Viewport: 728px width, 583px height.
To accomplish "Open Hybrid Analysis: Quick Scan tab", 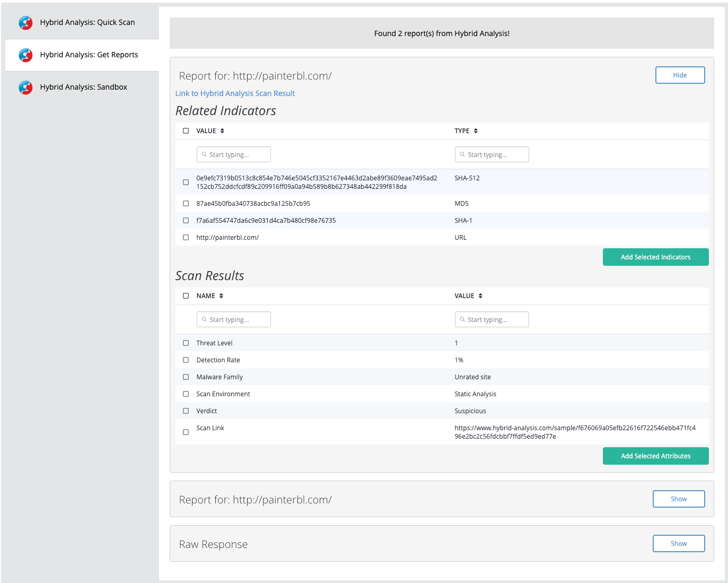I will tap(82, 22).
